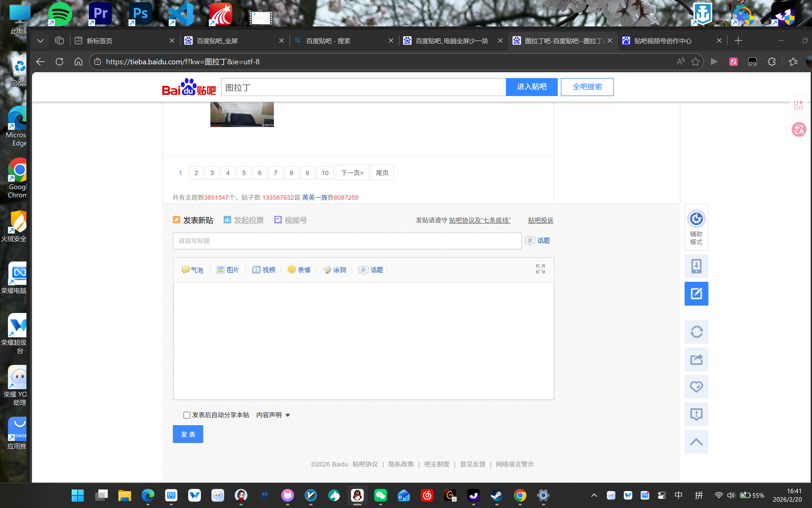Submit the post with 发表 button

coord(188,434)
